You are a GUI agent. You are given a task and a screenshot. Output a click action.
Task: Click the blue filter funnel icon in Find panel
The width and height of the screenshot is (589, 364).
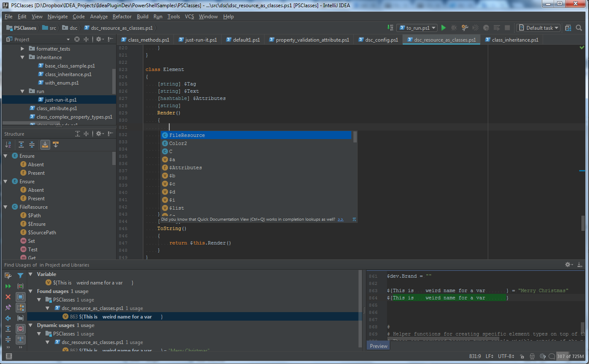tap(20, 276)
